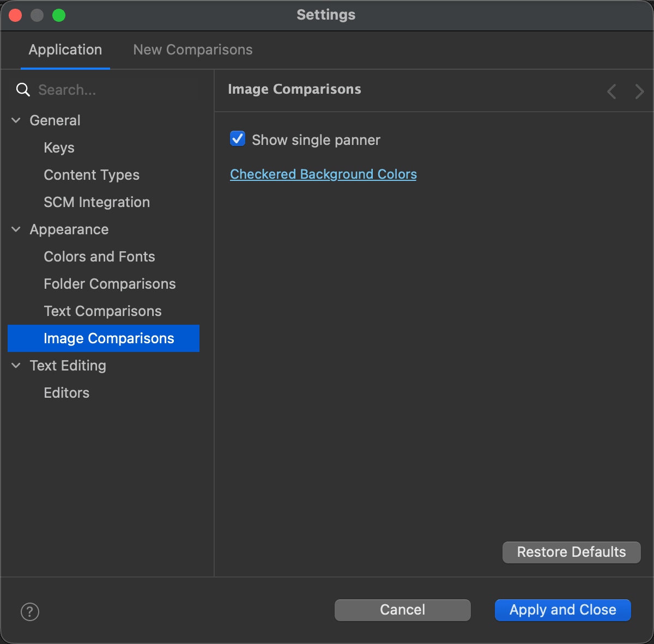The image size is (654, 644).
Task: Go forward with the right arrow
Action: click(639, 91)
